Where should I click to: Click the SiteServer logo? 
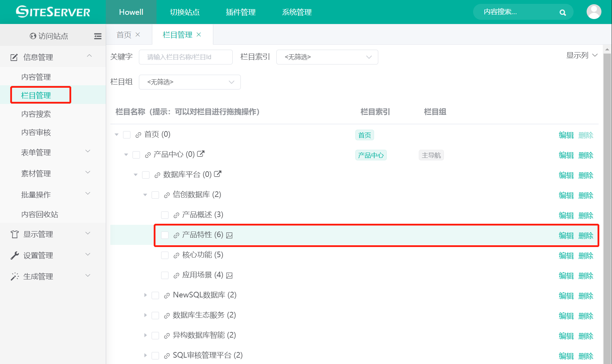coord(53,12)
